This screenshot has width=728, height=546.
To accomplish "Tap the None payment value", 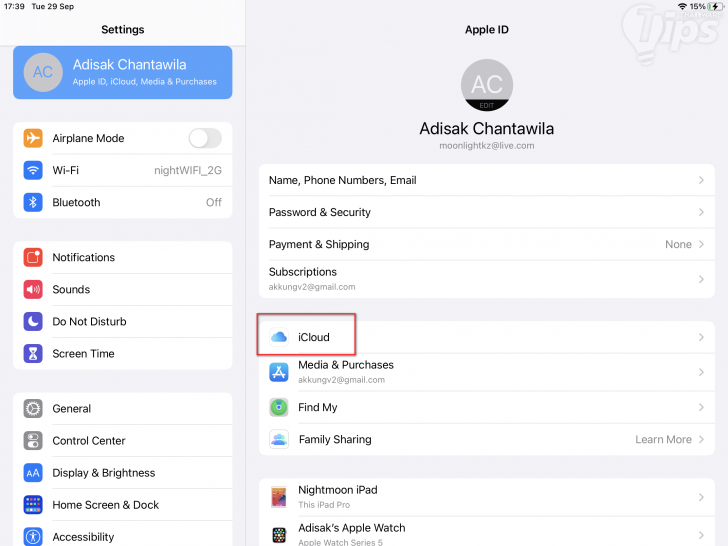I will pyautogui.click(x=678, y=244).
